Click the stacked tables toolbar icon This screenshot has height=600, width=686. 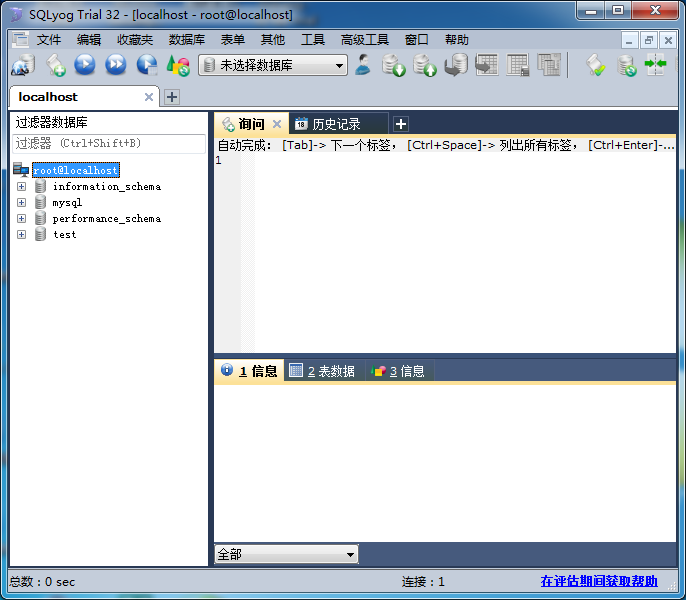[549, 65]
